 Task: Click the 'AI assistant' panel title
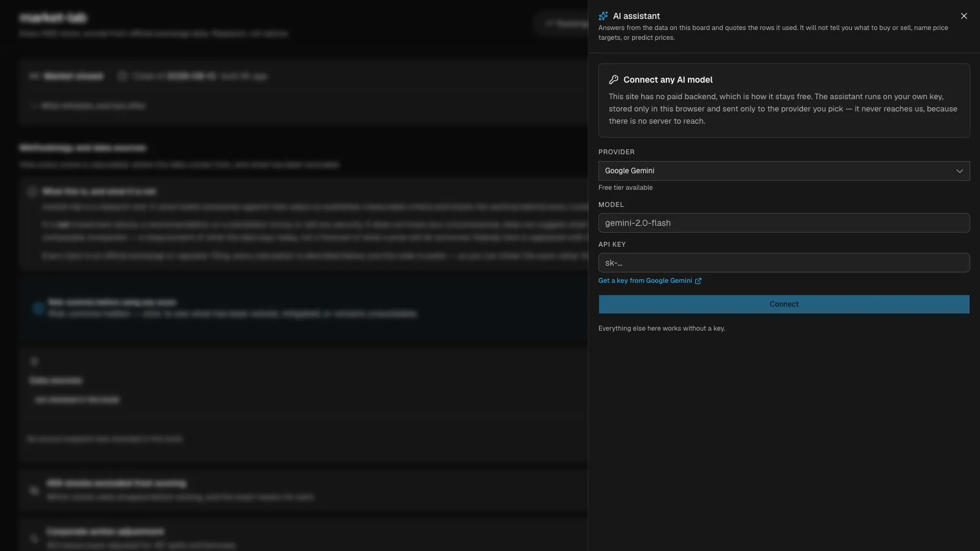636,16
